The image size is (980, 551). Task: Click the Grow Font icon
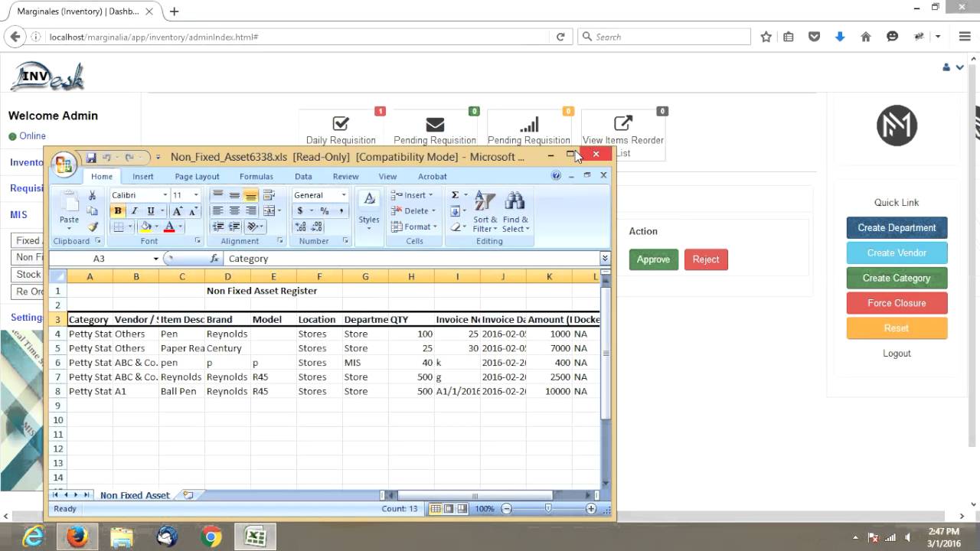tap(178, 211)
